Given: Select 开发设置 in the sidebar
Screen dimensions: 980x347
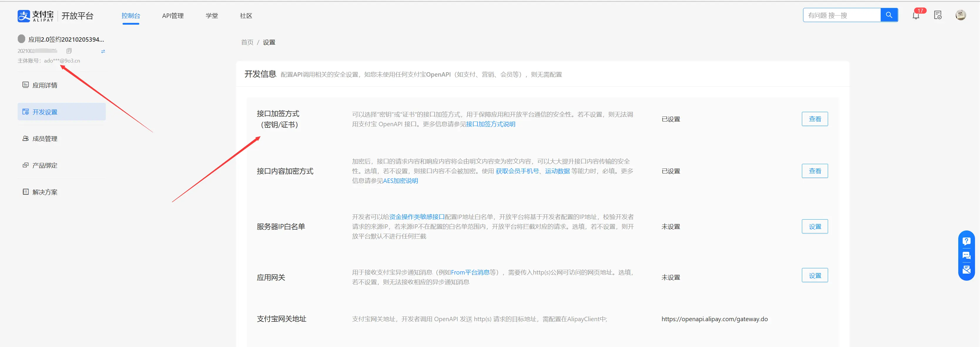Looking at the screenshot, I should [62, 112].
